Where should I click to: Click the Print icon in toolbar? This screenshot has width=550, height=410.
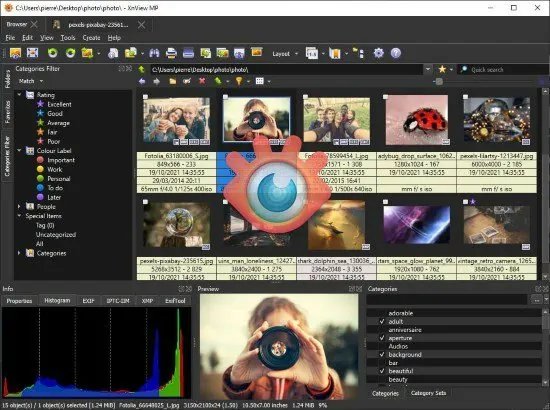click(x=171, y=53)
